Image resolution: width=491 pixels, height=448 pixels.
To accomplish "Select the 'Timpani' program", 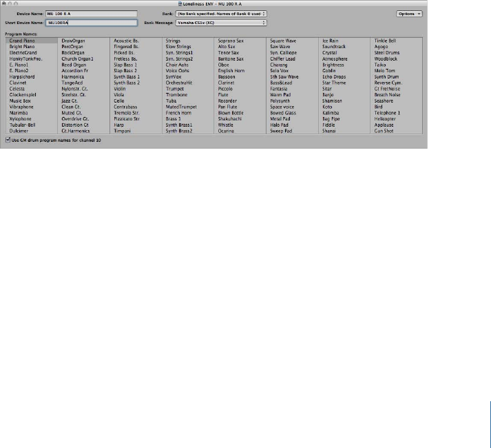I will pos(122,131).
